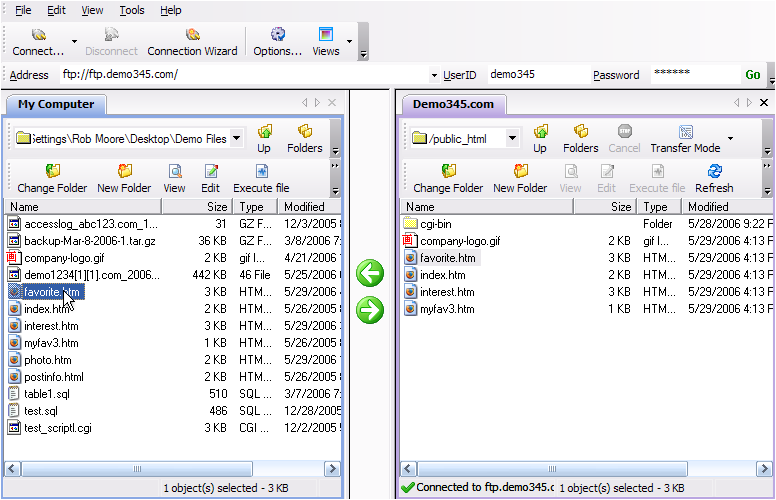Switch to the Demo345.com tab
This screenshot has width=776, height=500.
coord(453,104)
